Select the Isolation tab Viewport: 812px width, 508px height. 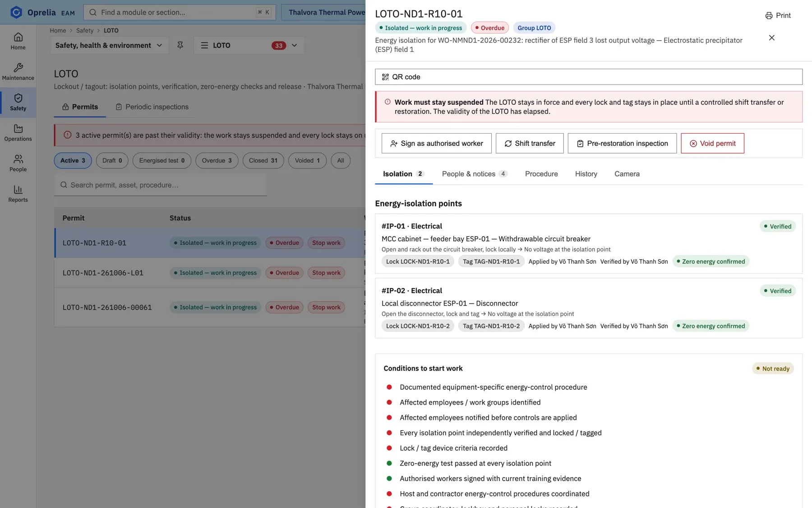pos(404,174)
